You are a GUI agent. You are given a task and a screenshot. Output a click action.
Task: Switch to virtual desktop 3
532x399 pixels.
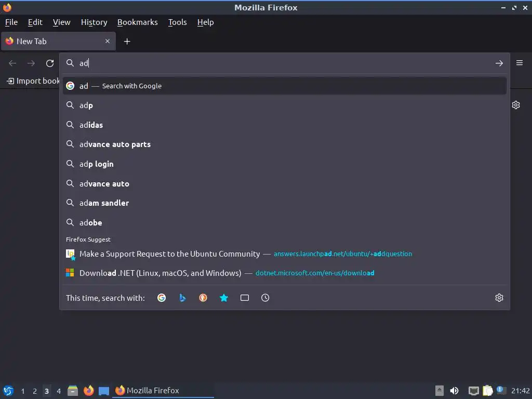point(47,391)
